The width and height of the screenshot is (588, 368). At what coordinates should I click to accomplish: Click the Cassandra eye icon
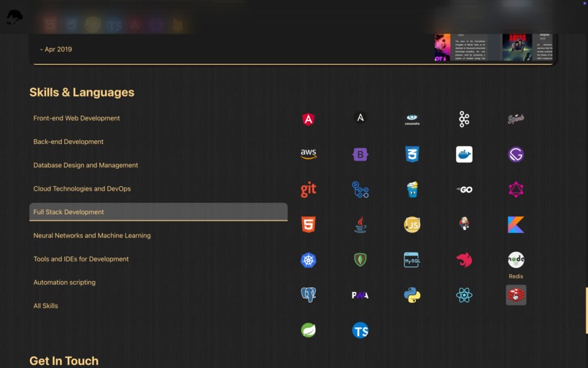point(411,120)
